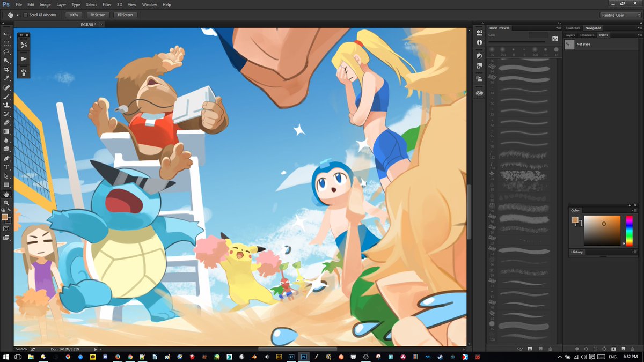Image resolution: width=644 pixels, height=362 pixels.
Task: Toggle the Brush panel button in Brush Presets
Action: pos(555,39)
